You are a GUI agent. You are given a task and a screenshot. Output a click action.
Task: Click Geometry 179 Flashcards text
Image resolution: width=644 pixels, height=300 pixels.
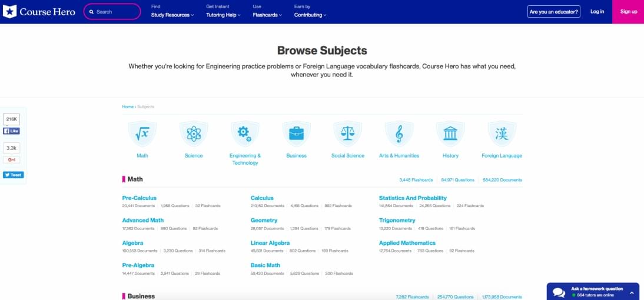point(337,228)
